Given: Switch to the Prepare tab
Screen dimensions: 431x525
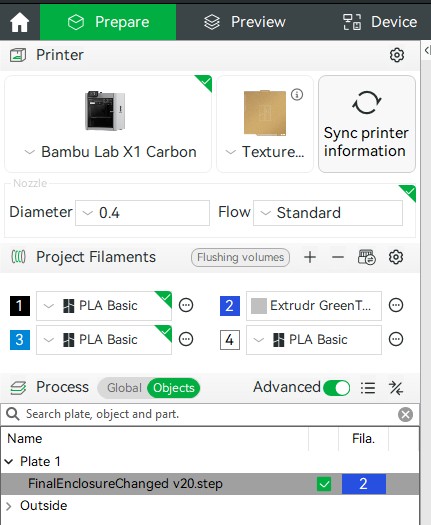Looking at the screenshot, I should coord(108,22).
